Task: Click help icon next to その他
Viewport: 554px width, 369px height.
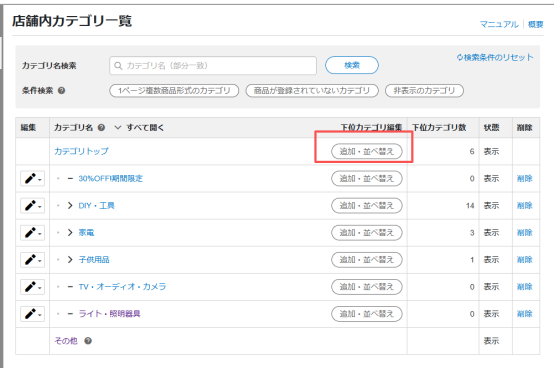Action: point(88,341)
